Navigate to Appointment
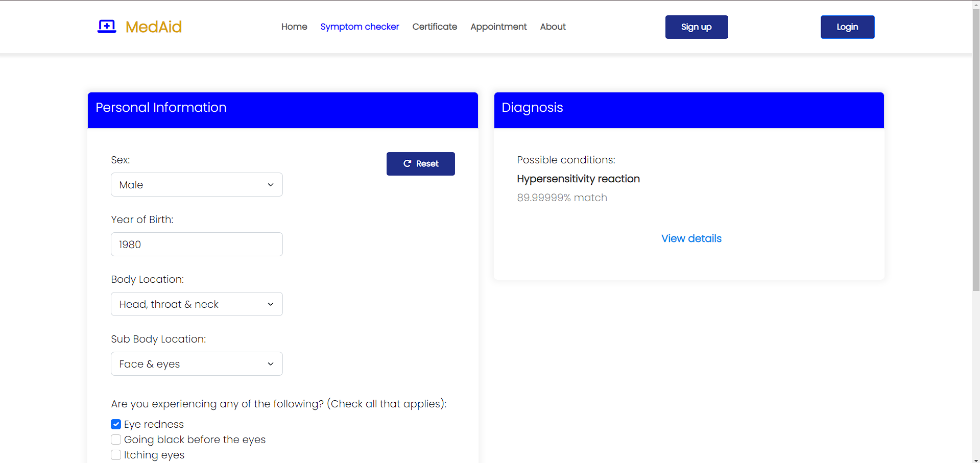 (498, 27)
